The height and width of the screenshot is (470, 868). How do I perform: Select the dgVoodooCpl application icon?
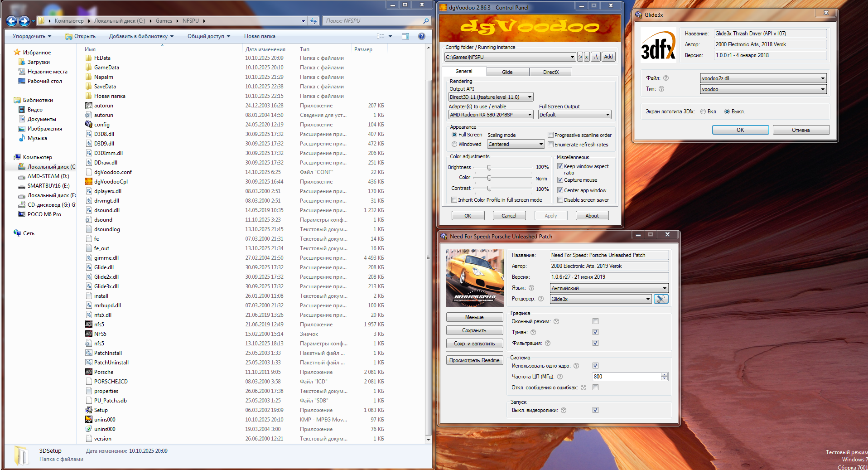[89, 182]
